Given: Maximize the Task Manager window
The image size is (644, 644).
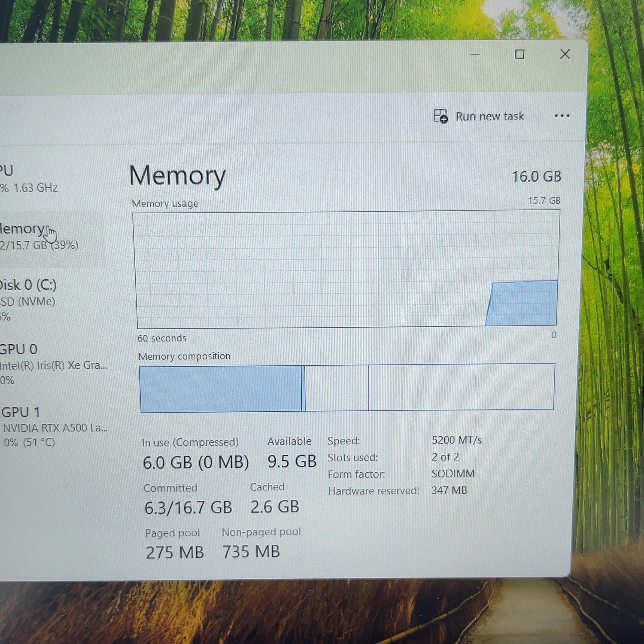Looking at the screenshot, I should (x=519, y=55).
